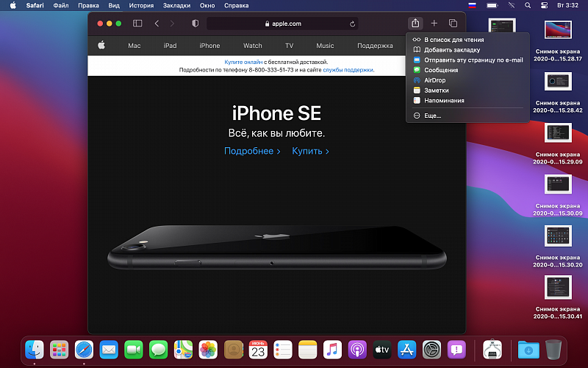
Task: Toggle the Safari sidebar button
Action: click(x=137, y=24)
